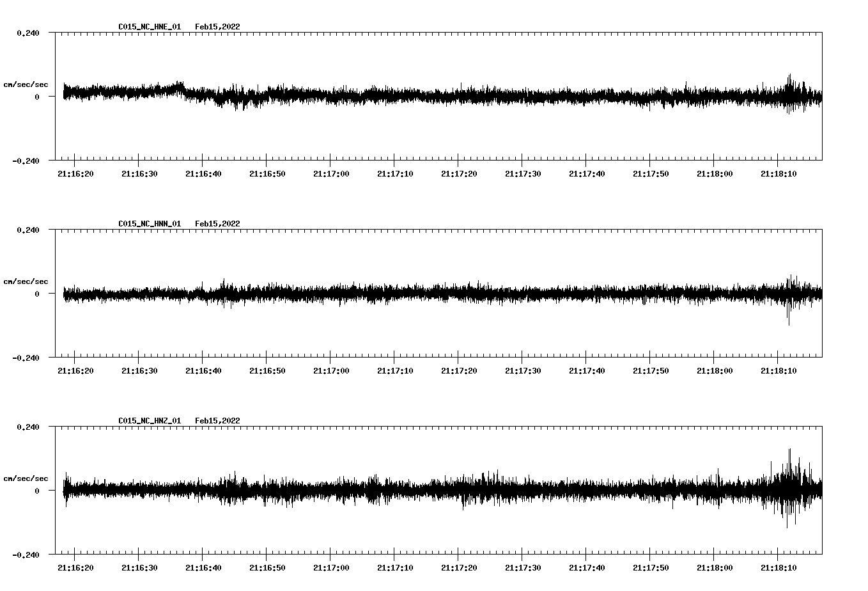Screen dimensions: 868x591
Task: Pick the 21:18:00 timestamp under HNZ plot
Action: click(715, 568)
